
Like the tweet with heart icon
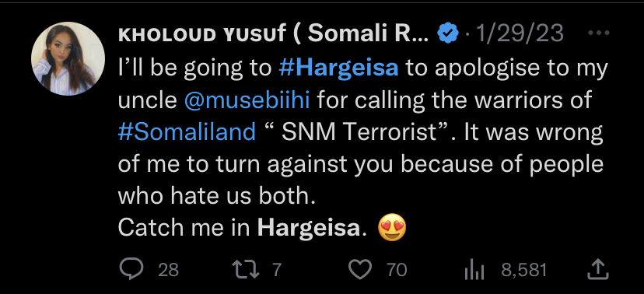pyautogui.click(x=360, y=270)
